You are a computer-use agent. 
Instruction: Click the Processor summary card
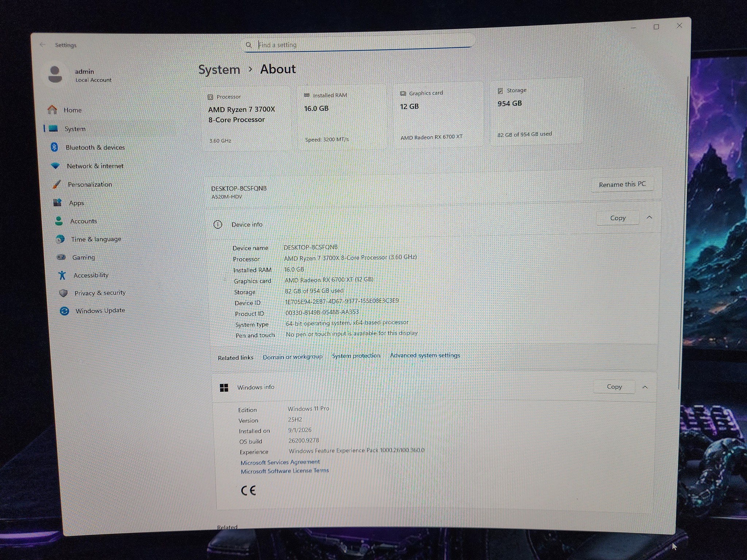click(x=246, y=118)
